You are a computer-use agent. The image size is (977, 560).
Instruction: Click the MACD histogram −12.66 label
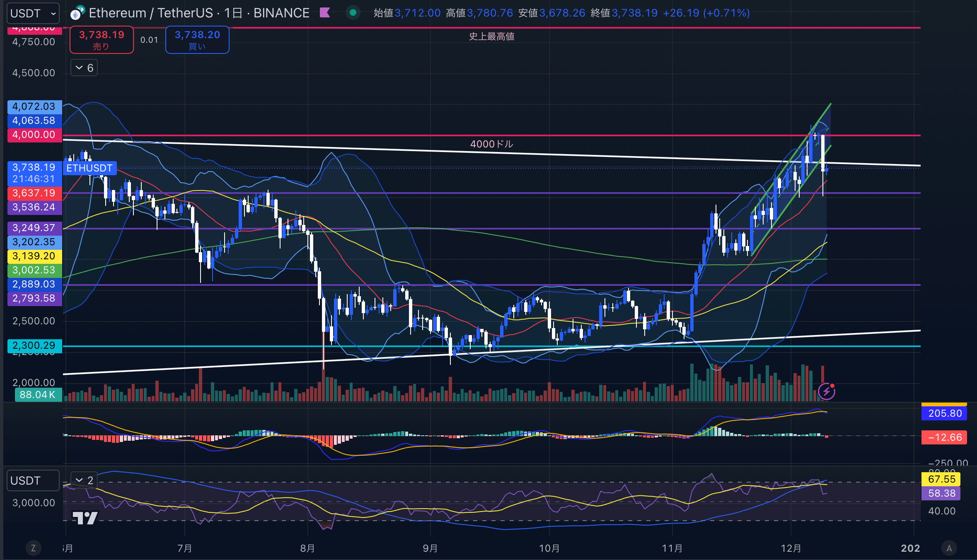click(x=944, y=437)
